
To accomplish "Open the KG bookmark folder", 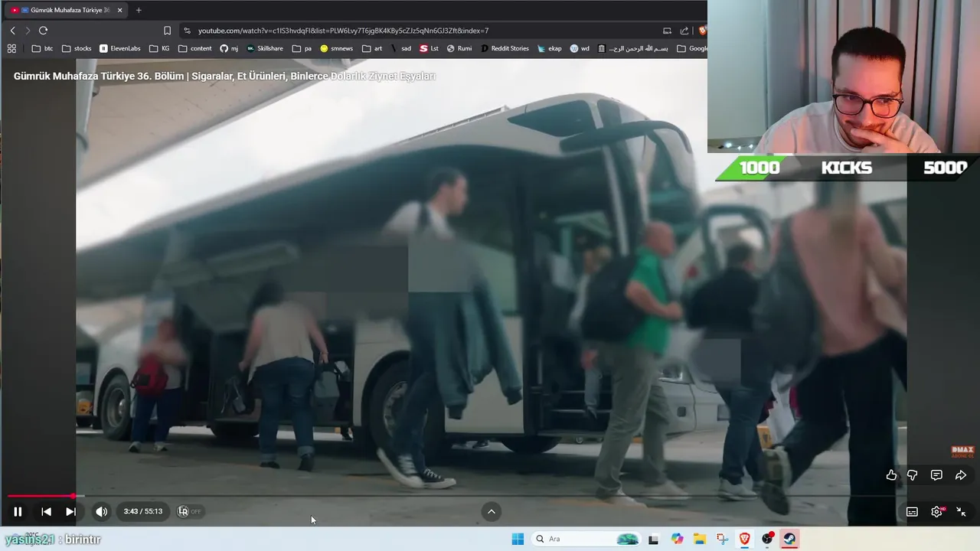I will coord(159,48).
